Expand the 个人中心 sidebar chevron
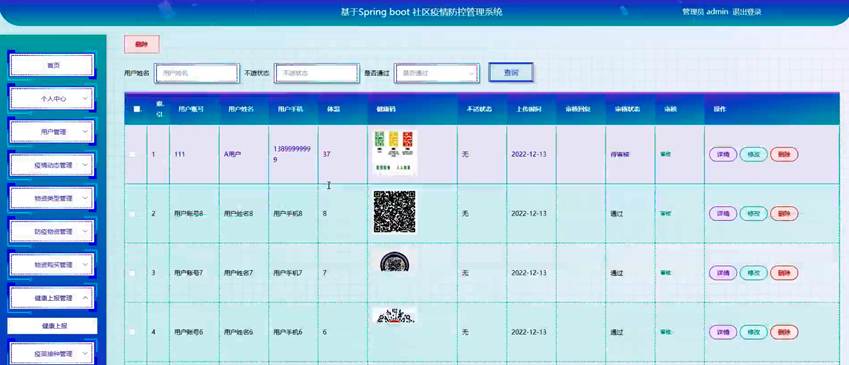Viewport: 849px width, 365px height. tap(85, 99)
